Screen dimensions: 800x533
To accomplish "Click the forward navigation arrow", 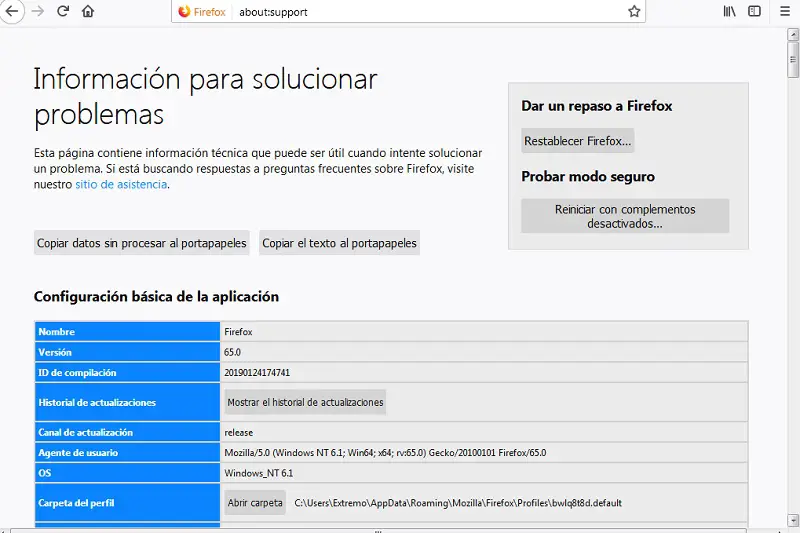I will point(38,11).
